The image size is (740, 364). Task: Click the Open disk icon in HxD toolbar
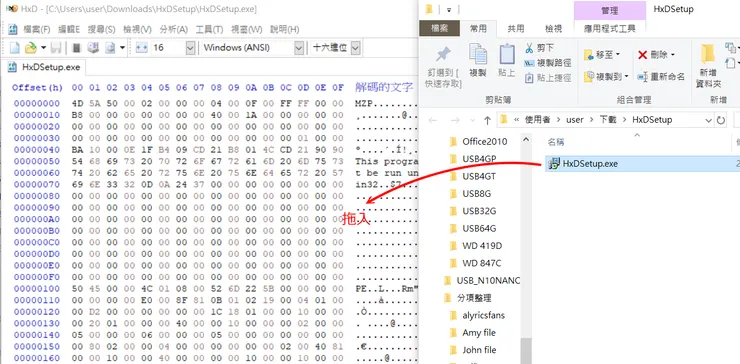pos(93,48)
